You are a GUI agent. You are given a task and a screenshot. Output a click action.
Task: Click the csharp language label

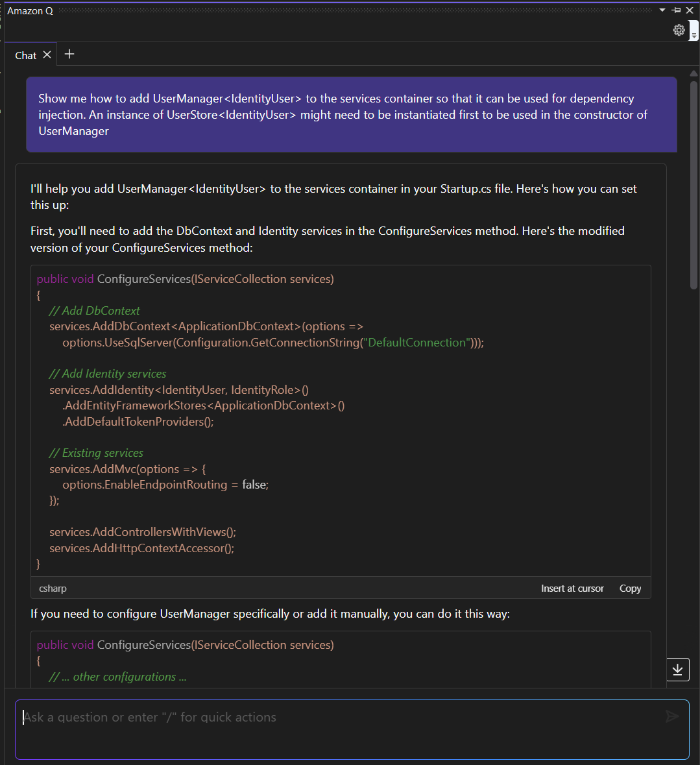53,588
